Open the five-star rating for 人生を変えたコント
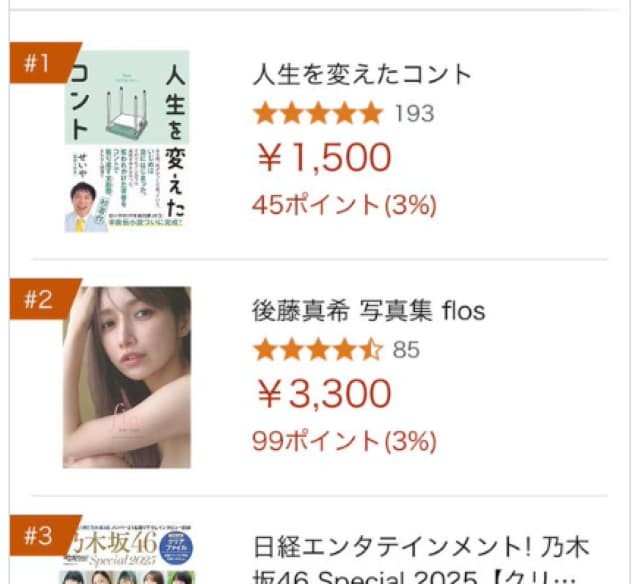This screenshot has height=584, width=640. [317, 113]
